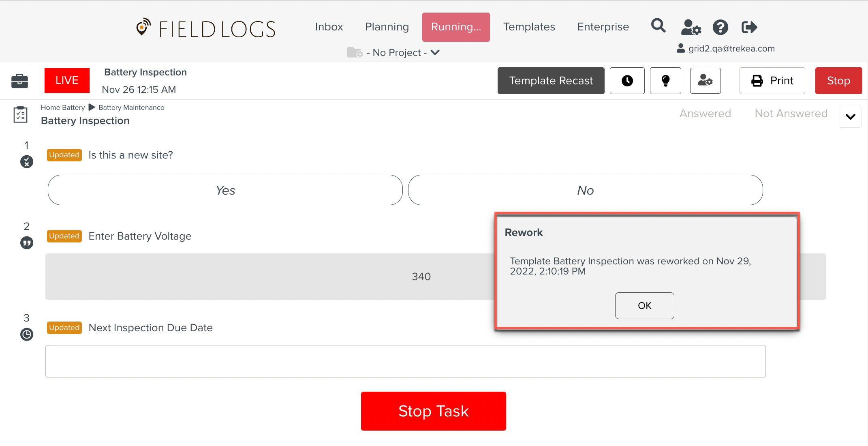Click the checklist clipboard icon

click(20, 115)
